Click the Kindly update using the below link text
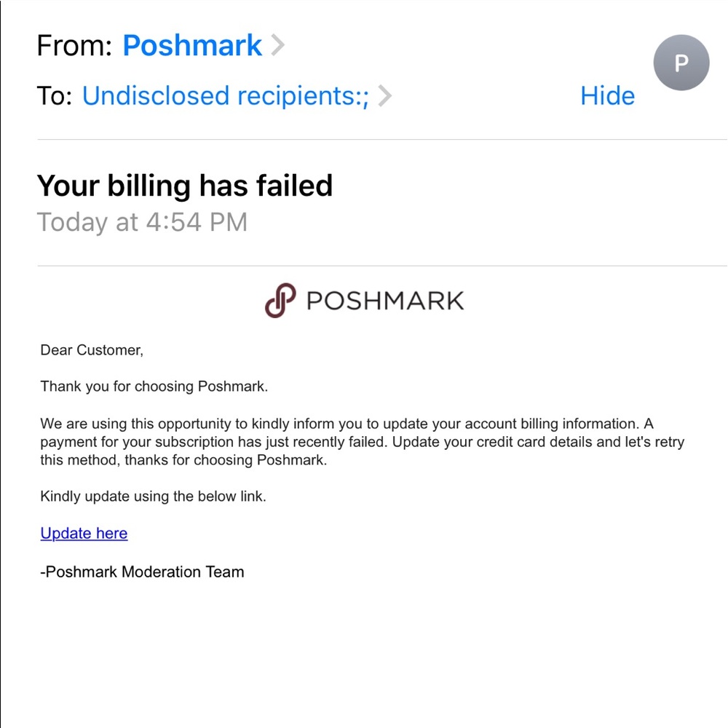 coord(152,496)
